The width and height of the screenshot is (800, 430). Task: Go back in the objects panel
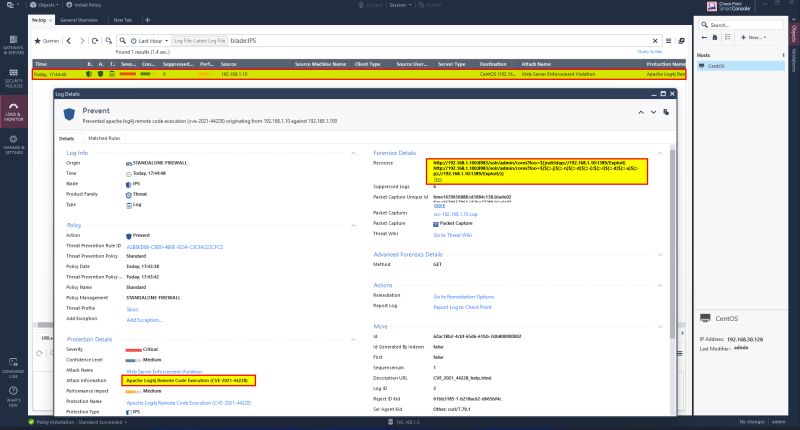pos(704,37)
